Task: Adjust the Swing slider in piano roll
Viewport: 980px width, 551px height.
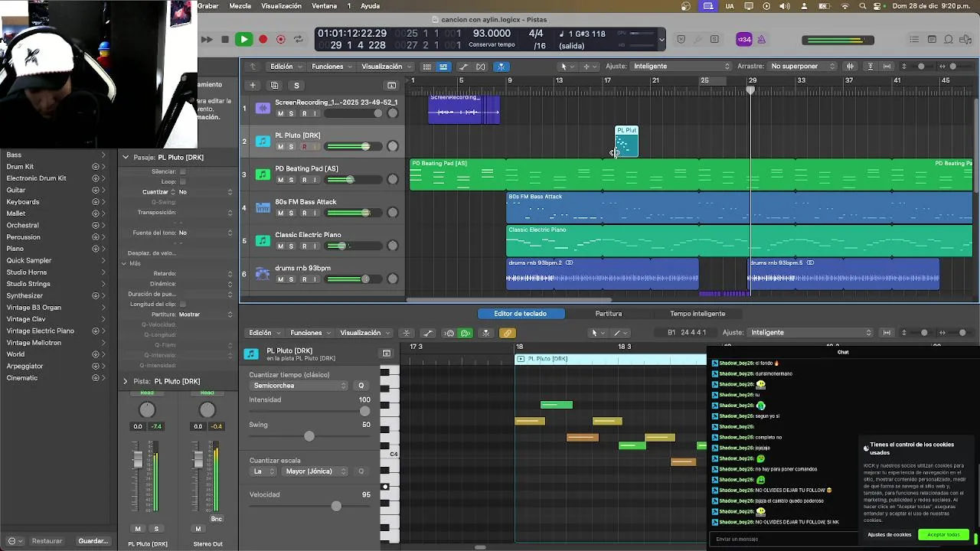Action: pyautogui.click(x=309, y=436)
